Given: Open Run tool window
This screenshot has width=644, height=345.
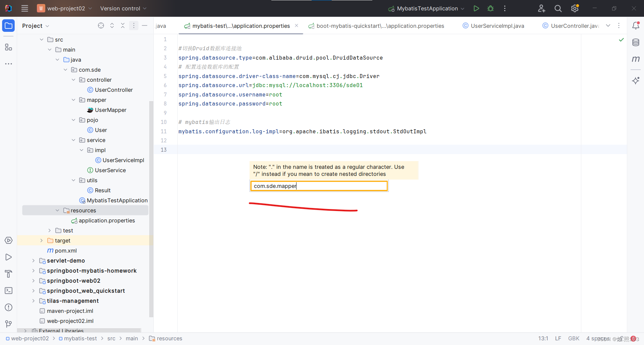Looking at the screenshot, I should point(8,257).
